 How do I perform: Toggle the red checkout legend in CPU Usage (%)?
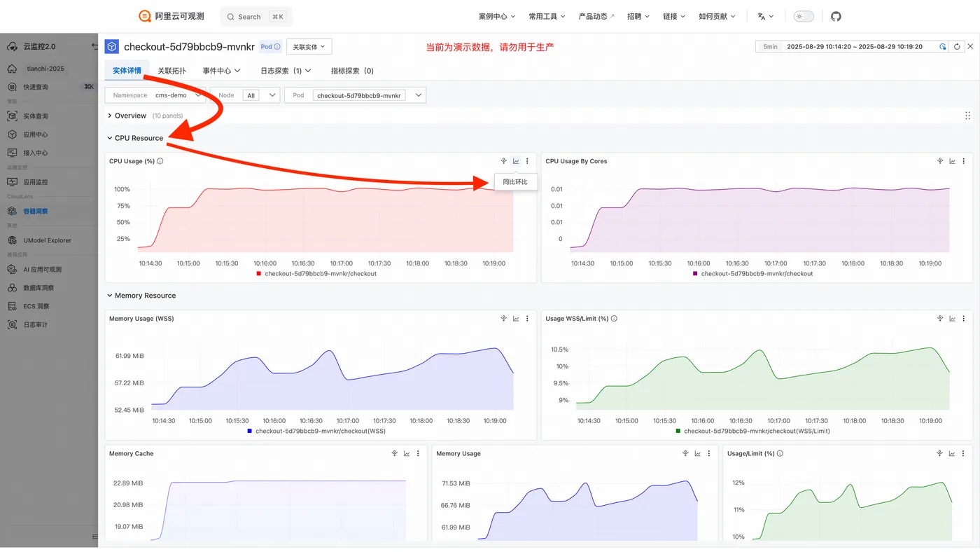tap(316, 274)
